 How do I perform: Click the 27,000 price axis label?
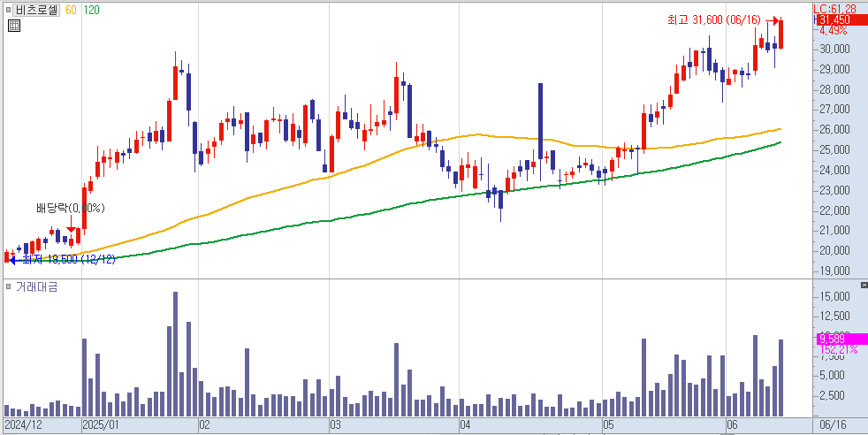[x=835, y=110]
